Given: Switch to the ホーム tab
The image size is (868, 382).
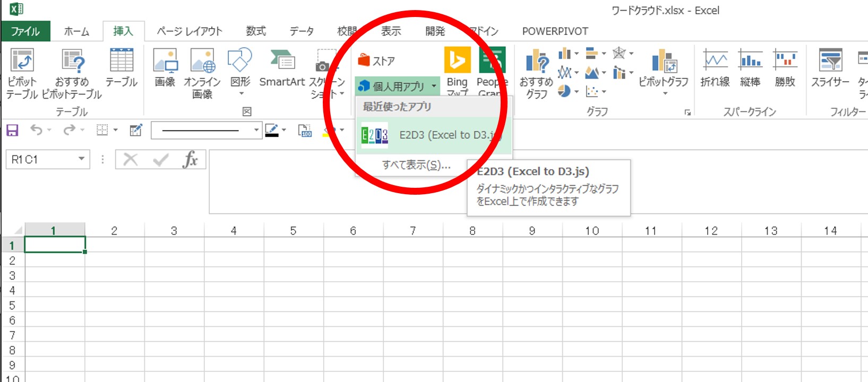Looking at the screenshot, I should [76, 31].
